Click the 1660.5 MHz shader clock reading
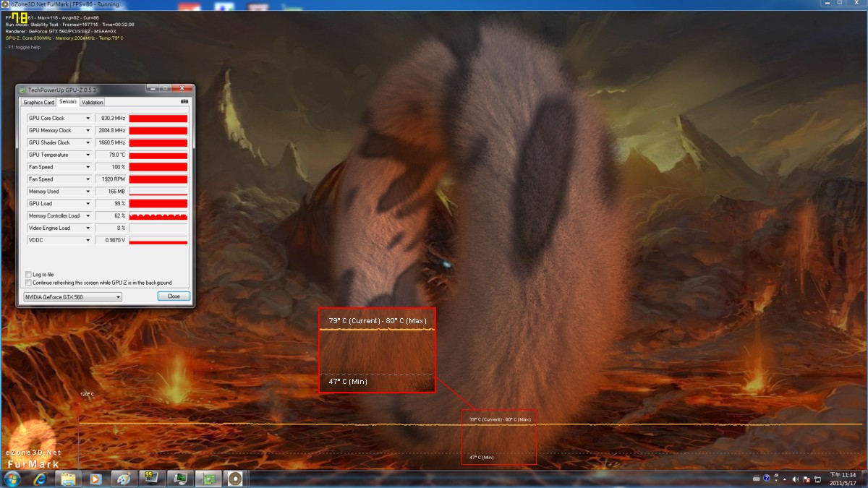The image size is (868, 488). point(111,143)
